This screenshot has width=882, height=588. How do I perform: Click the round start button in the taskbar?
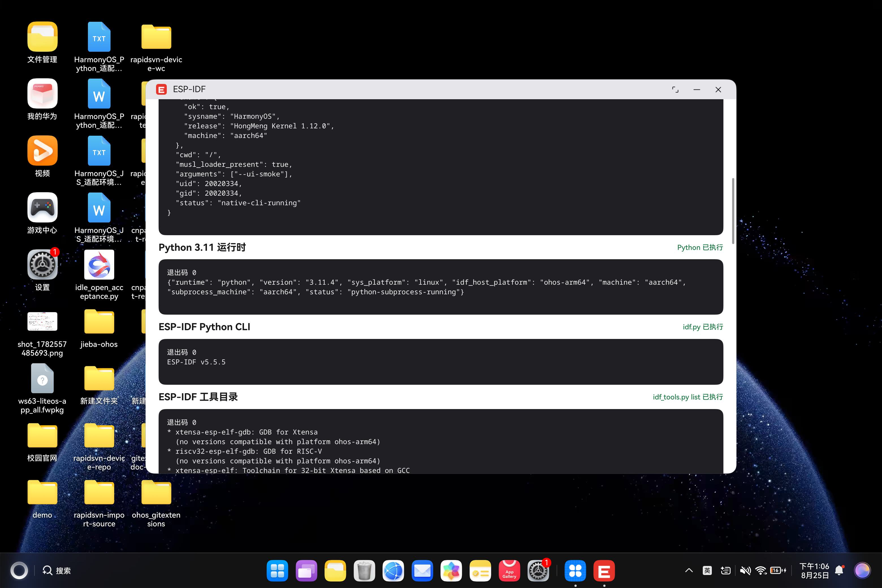coord(19,570)
